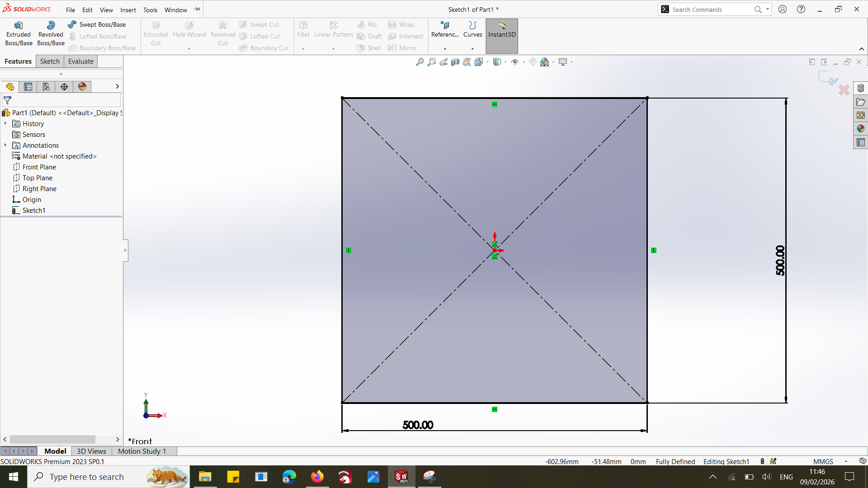Pin the menu bar open

click(197, 9)
